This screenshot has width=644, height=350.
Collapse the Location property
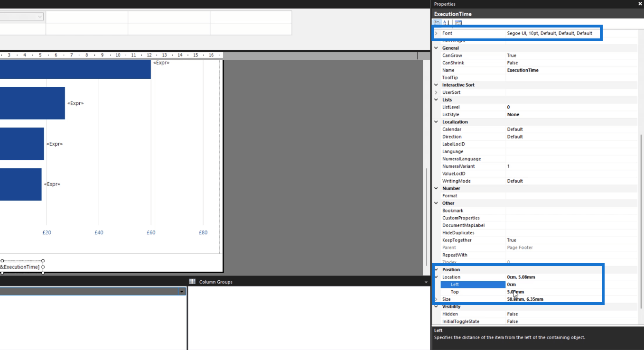coord(436,277)
